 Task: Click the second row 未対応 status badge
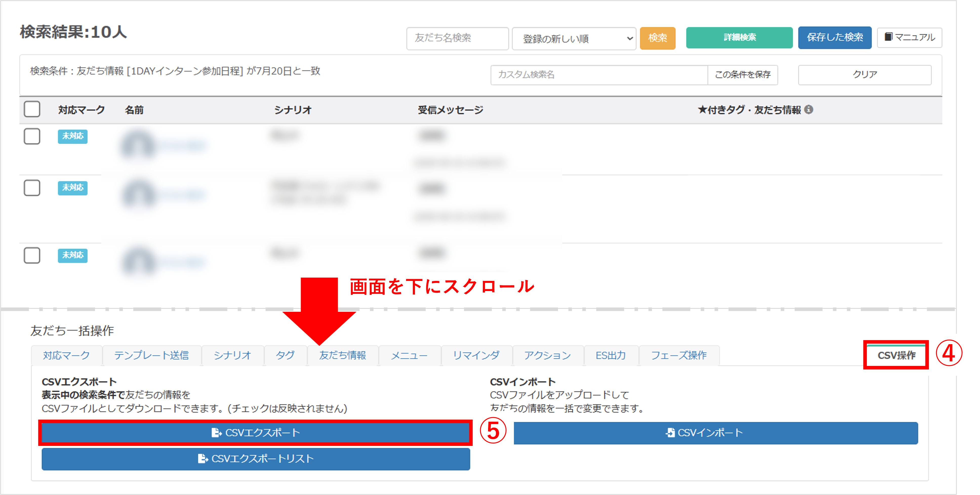72,188
